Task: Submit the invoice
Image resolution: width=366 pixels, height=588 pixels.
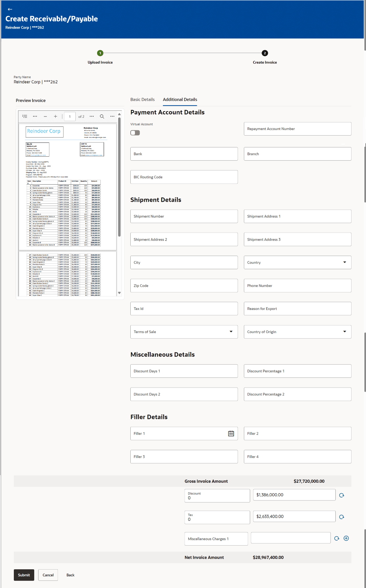Action: 24,575
